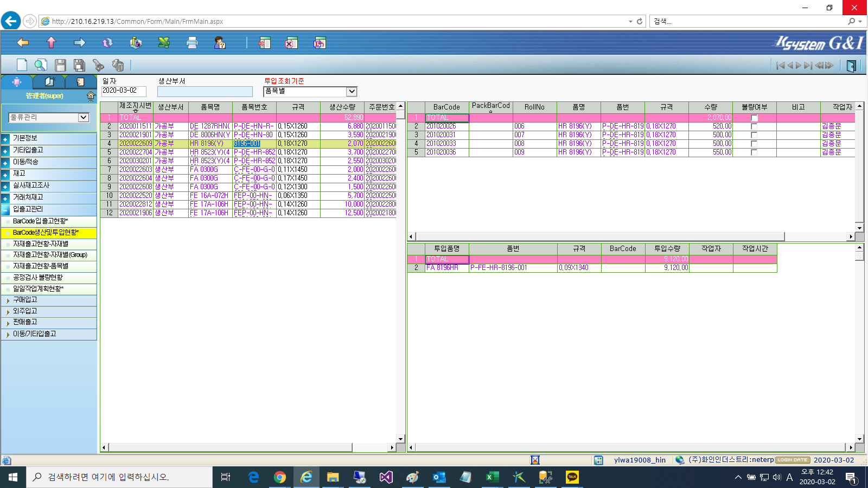Click the purple refresh arrows icon

[107, 42]
